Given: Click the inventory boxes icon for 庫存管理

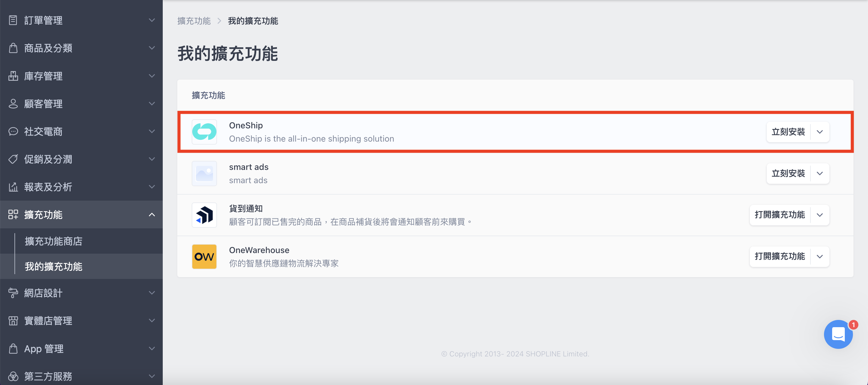Looking at the screenshot, I should [x=13, y=76].
